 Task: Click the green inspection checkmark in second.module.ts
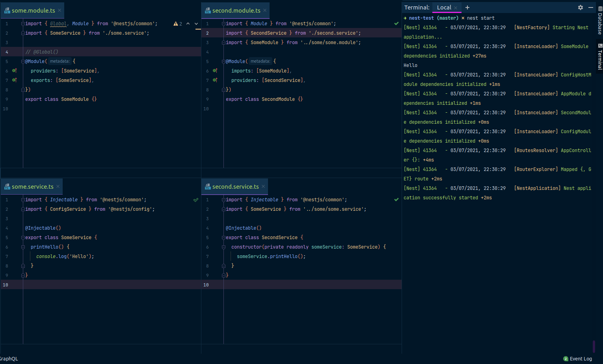coord(396,24)
